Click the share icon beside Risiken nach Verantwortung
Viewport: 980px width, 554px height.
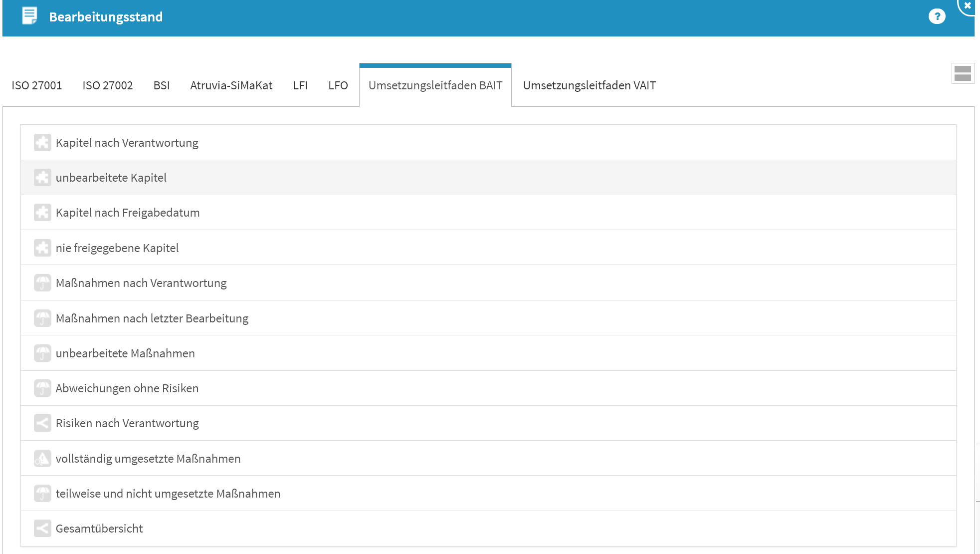tap(42, 423)
